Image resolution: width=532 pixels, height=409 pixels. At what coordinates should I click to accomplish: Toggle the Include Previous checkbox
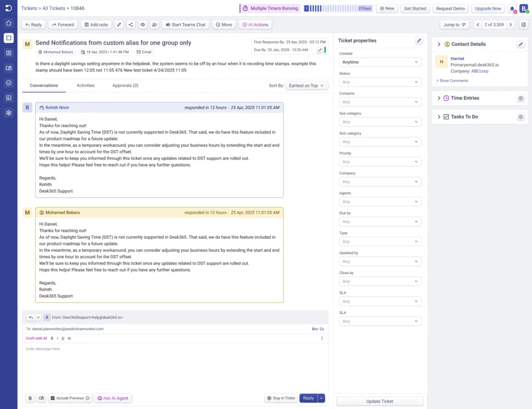coord(52,398)
